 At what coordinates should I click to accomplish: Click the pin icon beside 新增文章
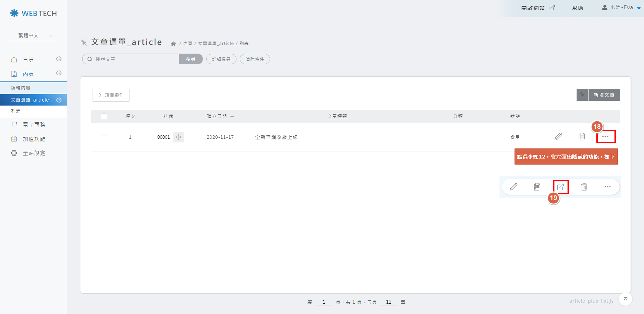click(x=582, y=95)
